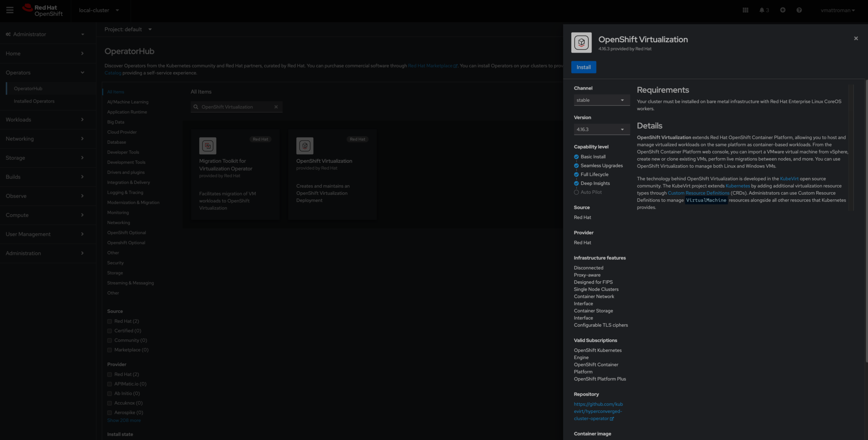Click the plus quick-create icon
The height and width of the screenshot is (440, 868).
[x=783, y=10]
